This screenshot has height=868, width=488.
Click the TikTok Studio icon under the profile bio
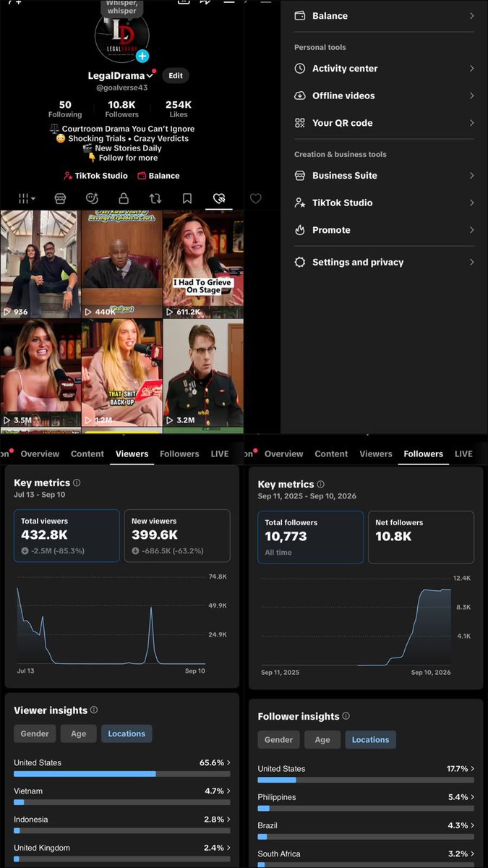68,176
